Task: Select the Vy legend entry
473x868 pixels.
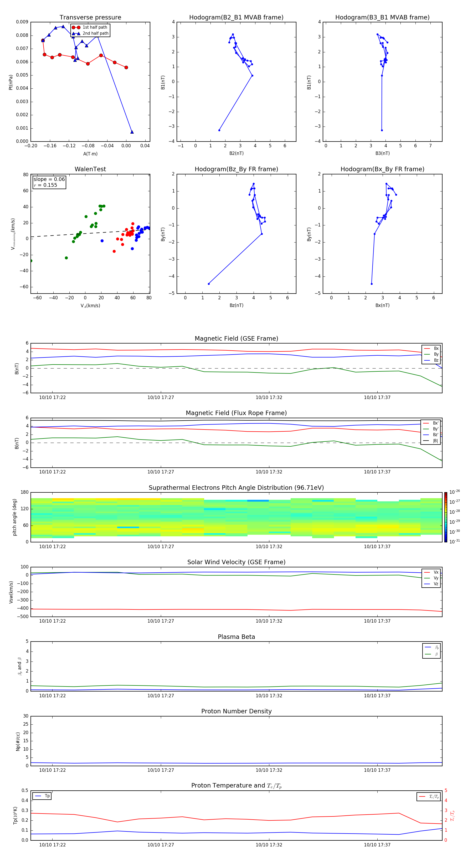Action: (431, 578)
